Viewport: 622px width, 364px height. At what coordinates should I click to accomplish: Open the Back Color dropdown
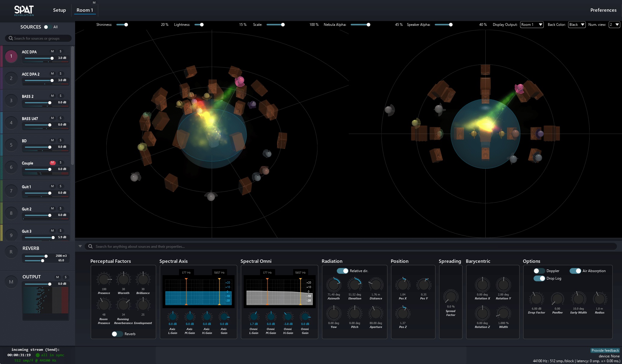coord(576,25)
